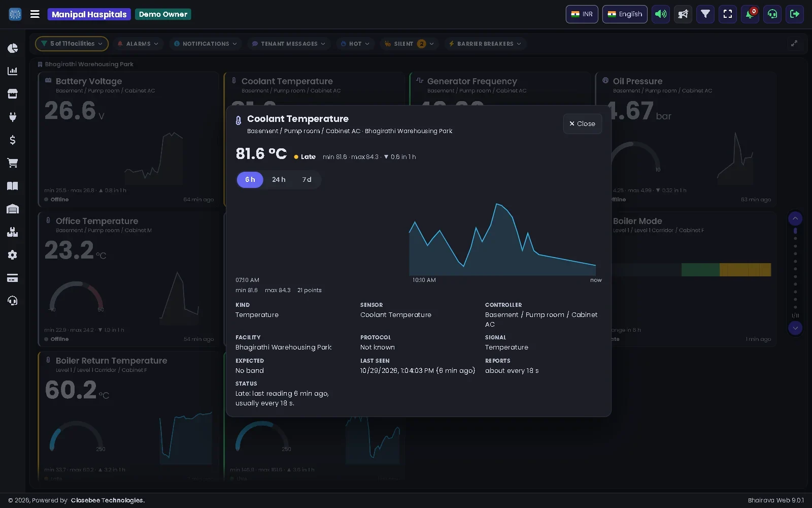Expand the Alarms dropdown

coord(138,44)
